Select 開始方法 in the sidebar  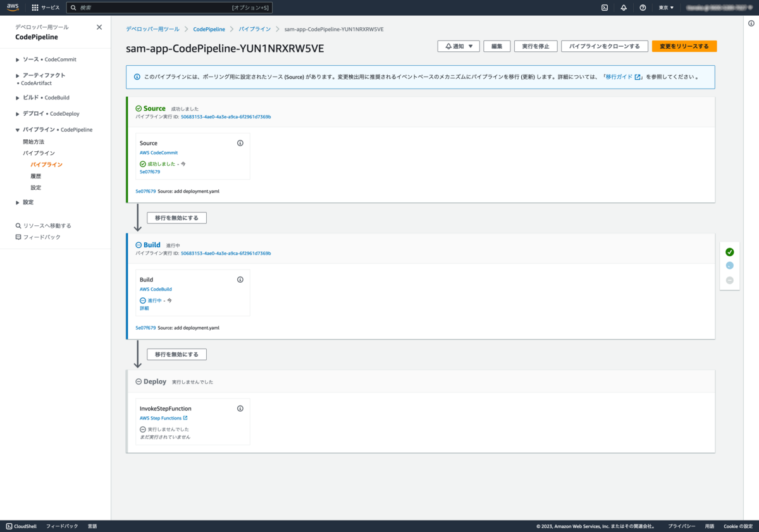pyautogui.click(x=34, y=142)
